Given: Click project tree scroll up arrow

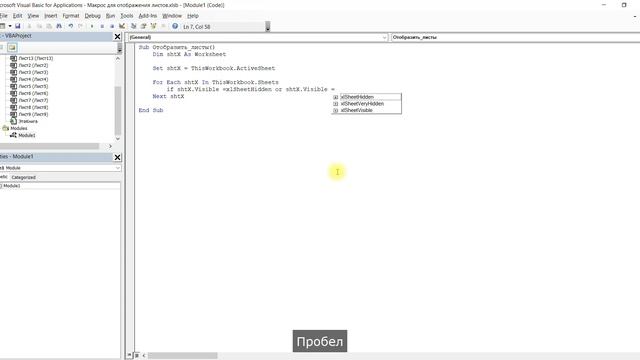Looking at the screenshot, I should [118, 58].
